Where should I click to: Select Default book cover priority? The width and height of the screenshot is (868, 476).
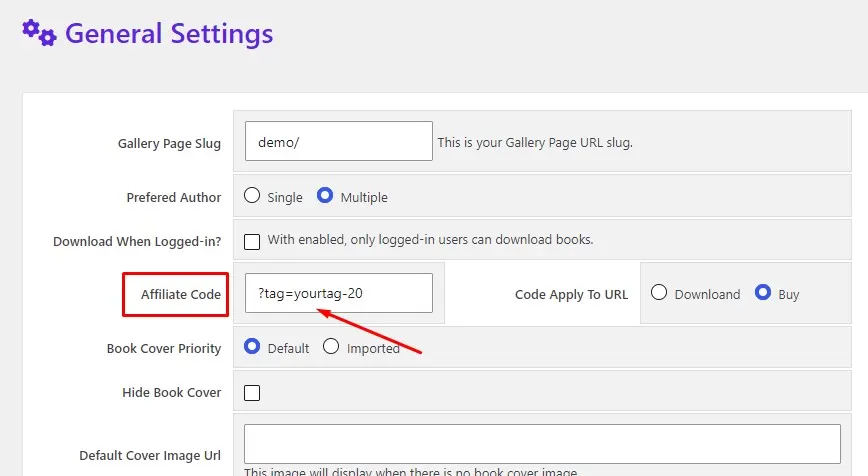(252, 346)
